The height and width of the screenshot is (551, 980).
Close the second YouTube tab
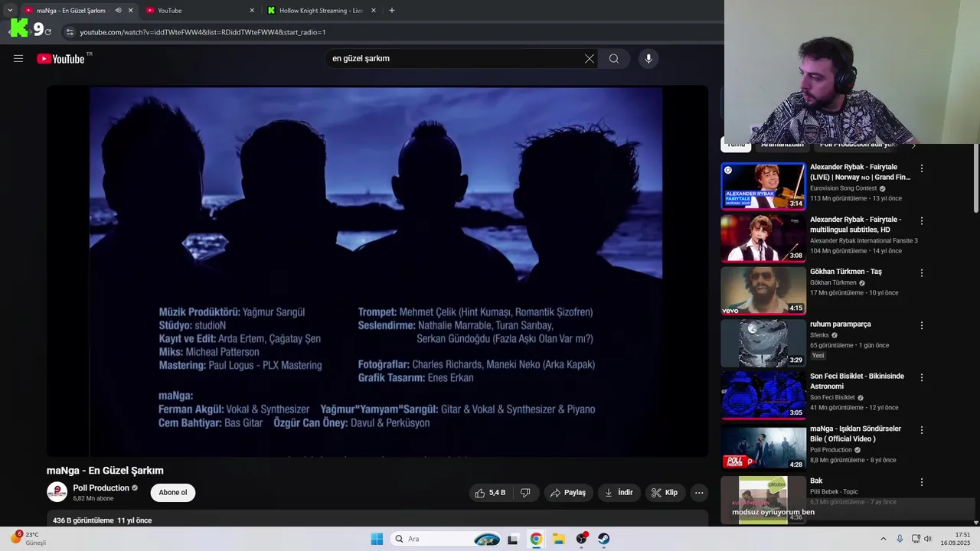point(252,11)
